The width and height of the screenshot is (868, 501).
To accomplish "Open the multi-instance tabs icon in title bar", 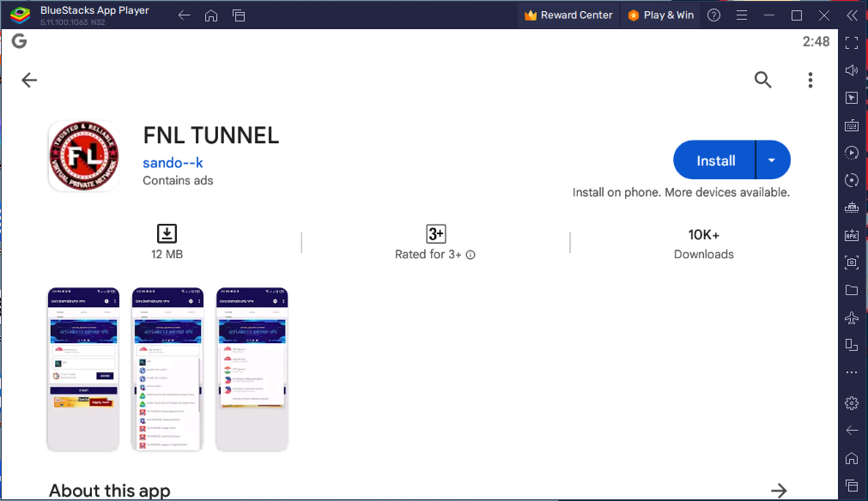I will 239,15.
